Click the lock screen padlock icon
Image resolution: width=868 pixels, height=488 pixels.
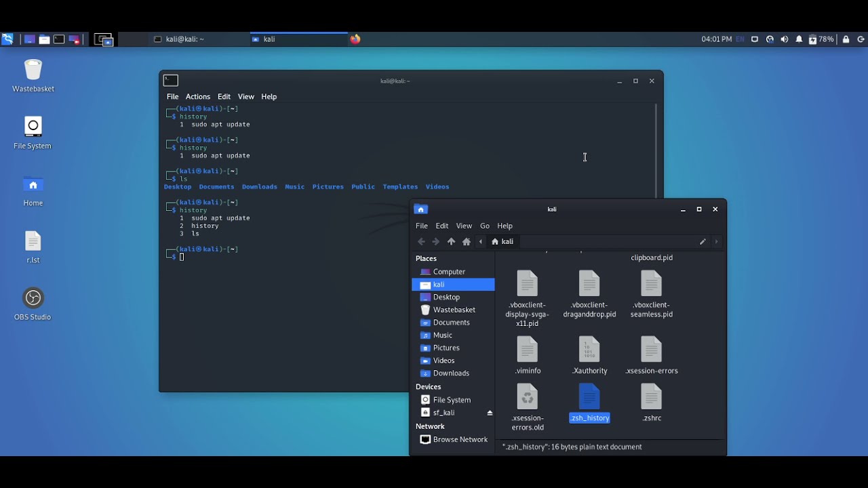point(846,39)
